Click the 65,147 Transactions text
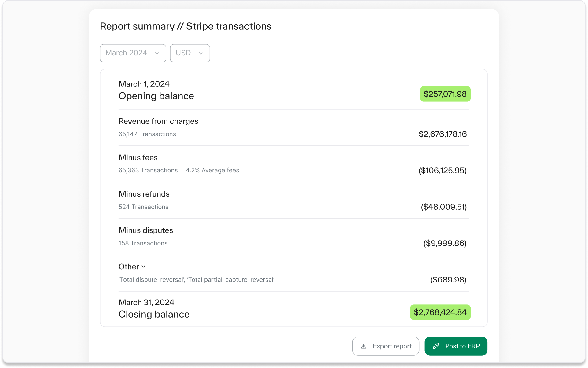Screen dimensions: 588x368 tap(147, 134)
